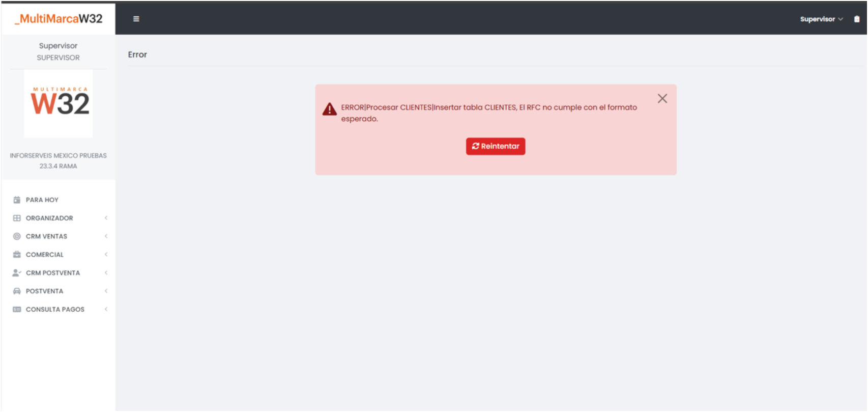Select the PARA HOY menu label
This screenshot has height=412, width=868.
pyautogui.click(x=42, y=200)
